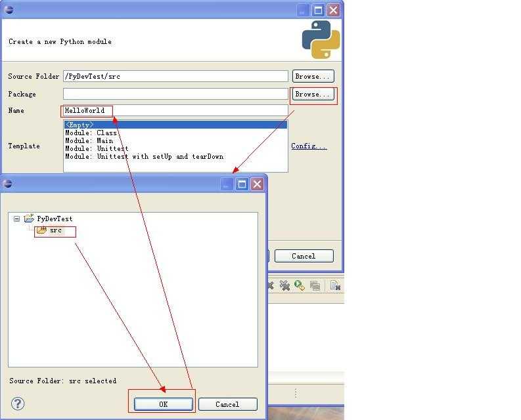Click OK in the folder selection dialog
The height and width of the screenshot is (420, 521).
point(163,404)
